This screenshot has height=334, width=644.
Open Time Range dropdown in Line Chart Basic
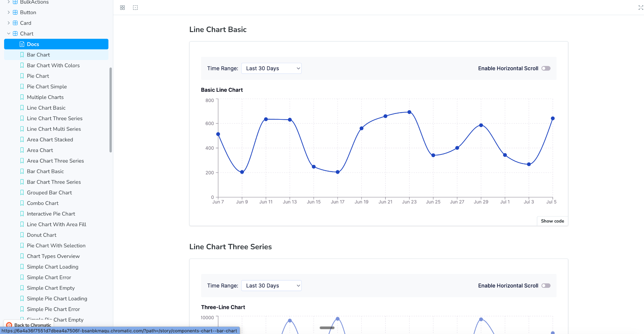pyautogui.click(x=271, y=68)
